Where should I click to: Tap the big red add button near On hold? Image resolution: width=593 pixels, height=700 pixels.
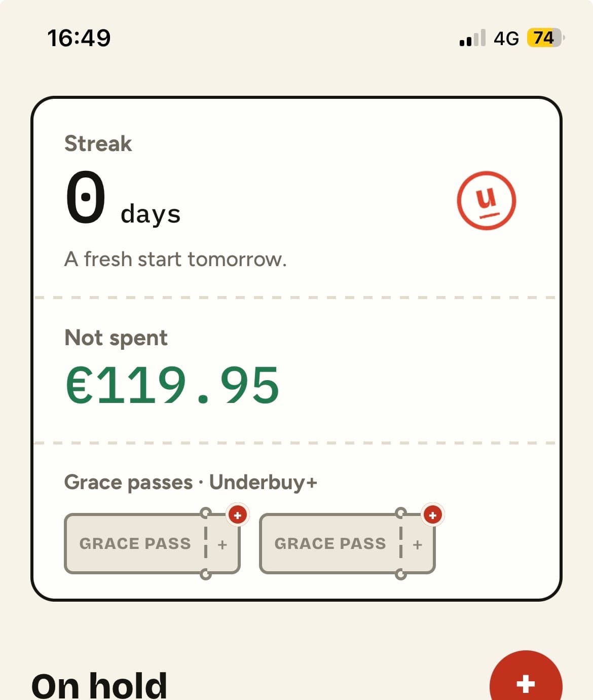(526, 679)
